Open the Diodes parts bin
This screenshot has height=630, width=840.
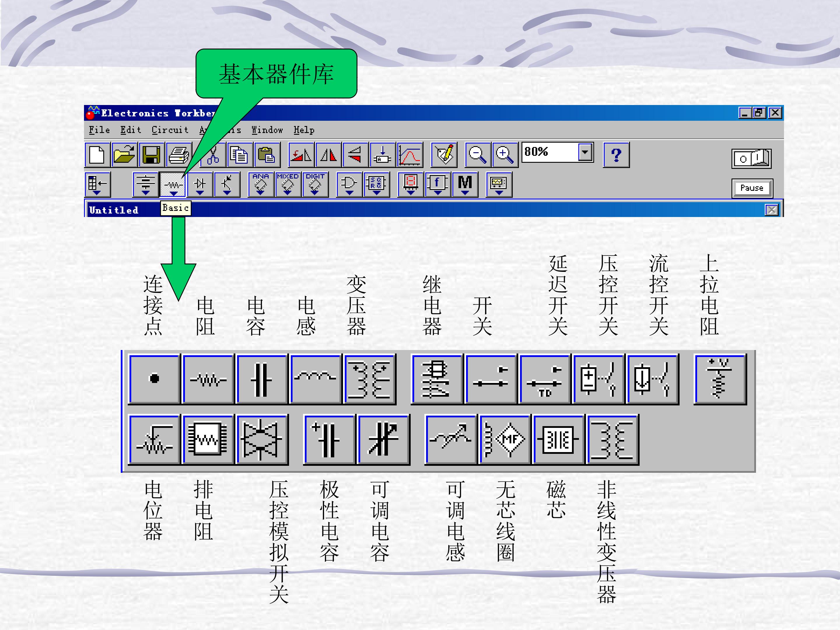pos(200,185)
